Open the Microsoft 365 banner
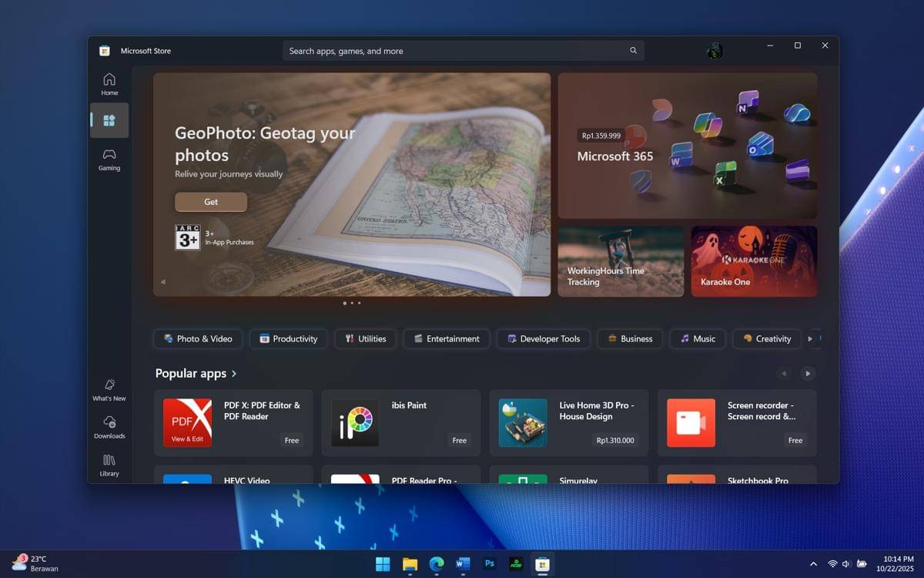Viewport: 924px width, 578px height. tap(688, 146)
